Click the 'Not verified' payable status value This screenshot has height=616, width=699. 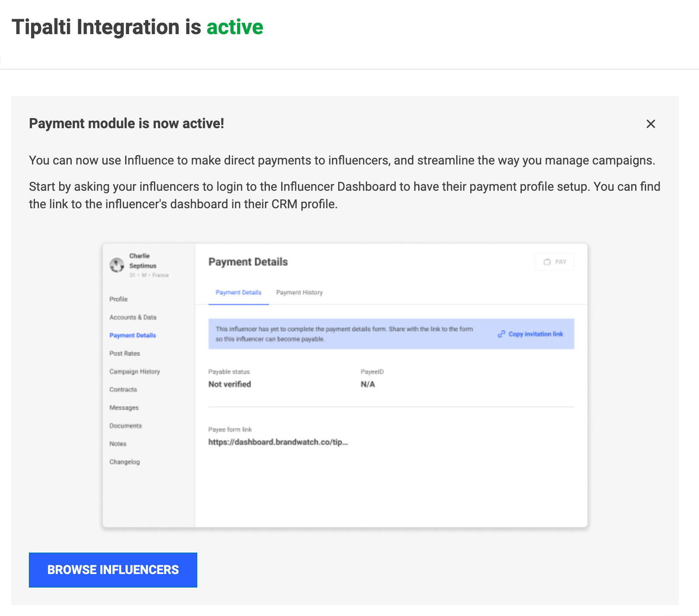(230, 384)
